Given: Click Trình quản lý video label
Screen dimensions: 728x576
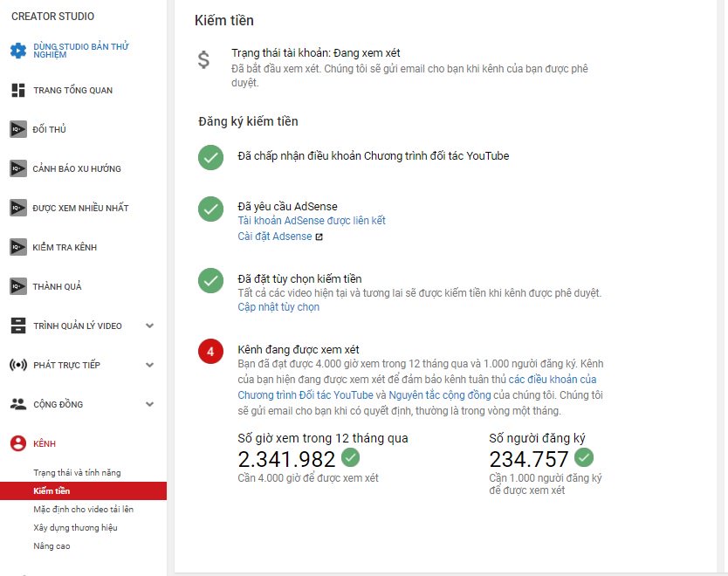Looking at the screenshot, I should click(x=78, y=326).
